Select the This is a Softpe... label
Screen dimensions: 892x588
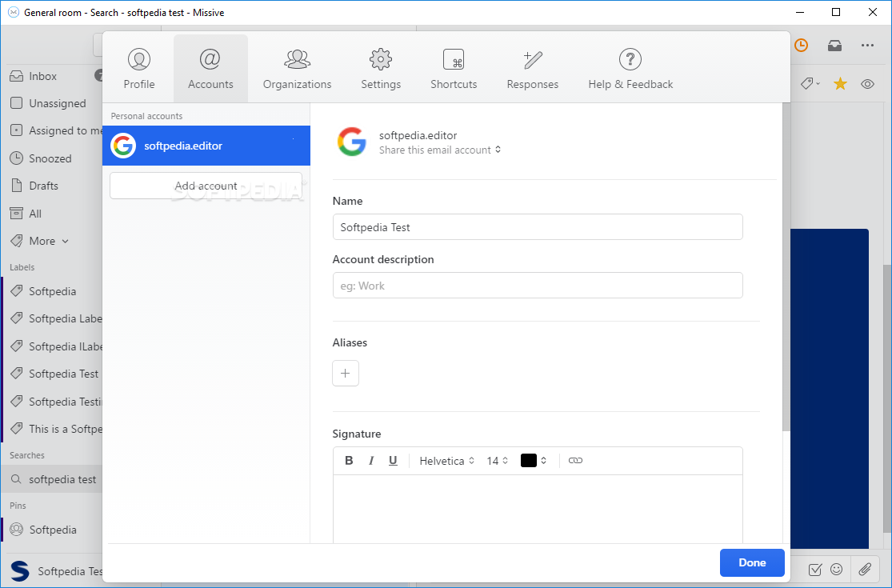51,429
